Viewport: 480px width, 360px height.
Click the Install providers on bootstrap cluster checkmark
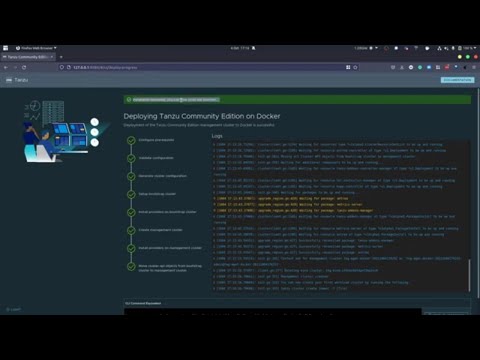[x=131, y=212]
